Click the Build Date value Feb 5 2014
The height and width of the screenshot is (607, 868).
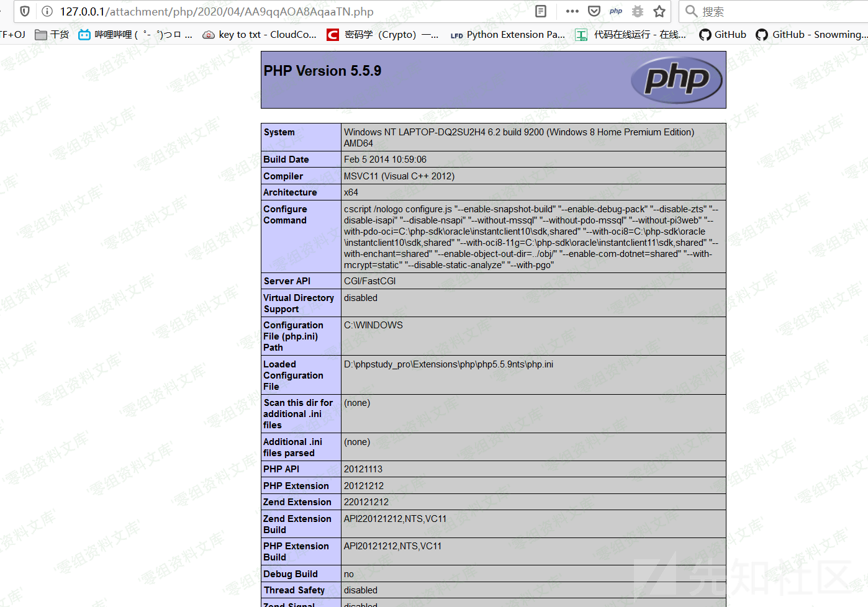point(385,160)
